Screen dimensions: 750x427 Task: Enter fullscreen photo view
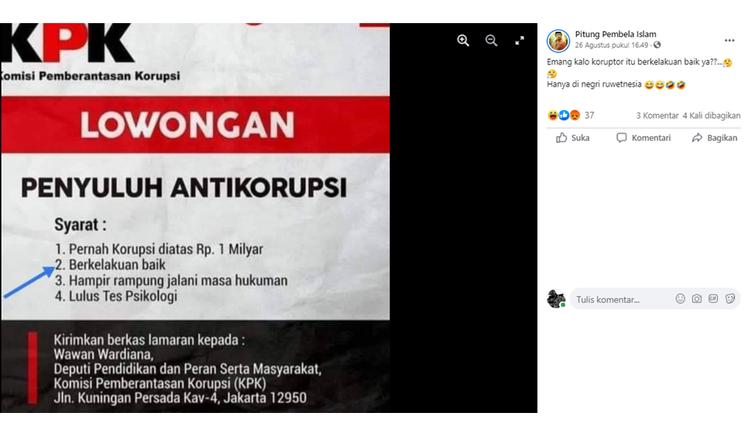point(519,41)
